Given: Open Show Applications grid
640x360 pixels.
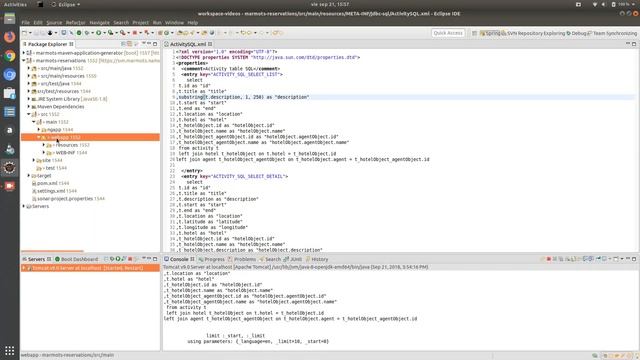Looking at the screenshot, I should click(x=9, y=351).
